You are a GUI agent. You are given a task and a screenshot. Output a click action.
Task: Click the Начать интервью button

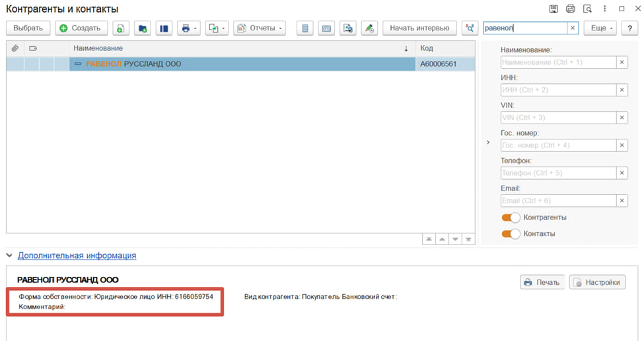coord(419,28)
